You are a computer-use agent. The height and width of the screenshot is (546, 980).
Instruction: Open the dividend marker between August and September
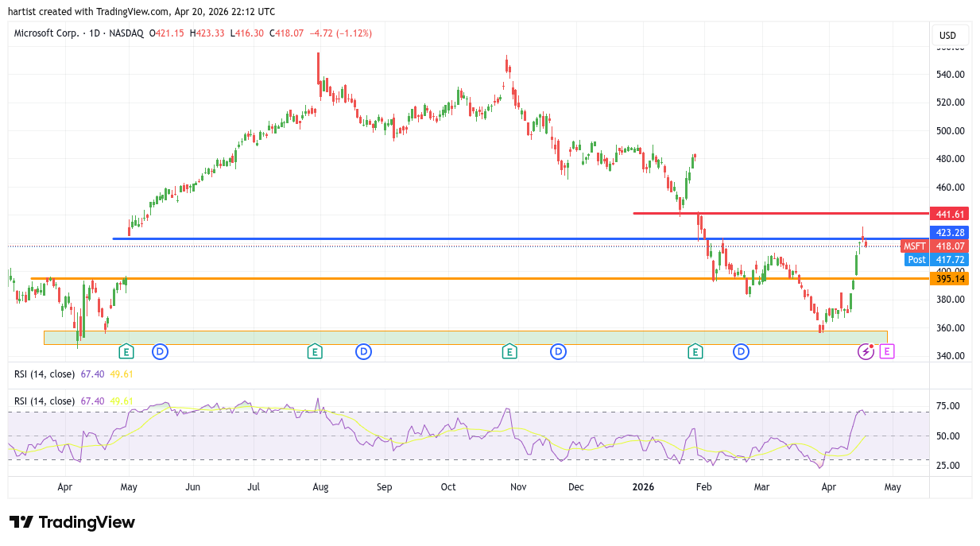363,351
